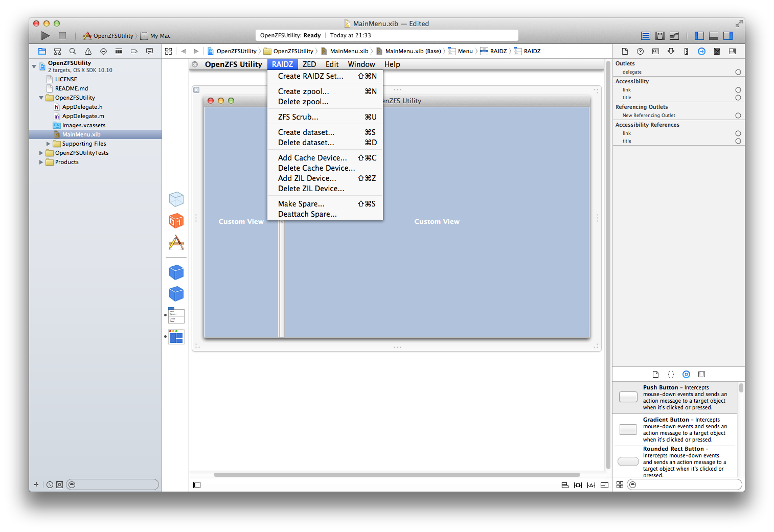774x532 pixels.
Task: Show the View Effects inspector
Action: point(732,51)
